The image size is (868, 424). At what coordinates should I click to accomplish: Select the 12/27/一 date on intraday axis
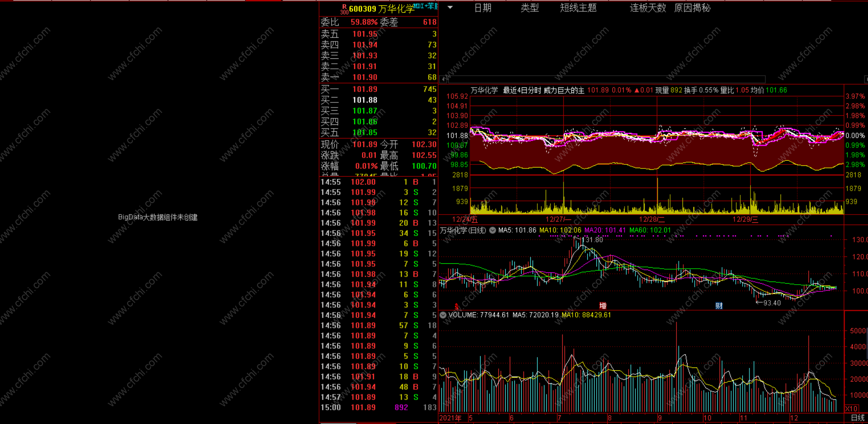pos(558,220)
